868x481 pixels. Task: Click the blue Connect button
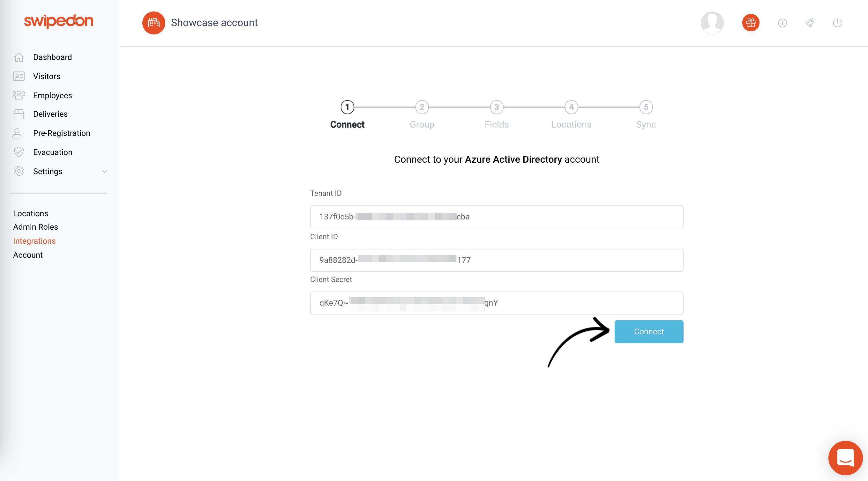(x=649, y=332)
